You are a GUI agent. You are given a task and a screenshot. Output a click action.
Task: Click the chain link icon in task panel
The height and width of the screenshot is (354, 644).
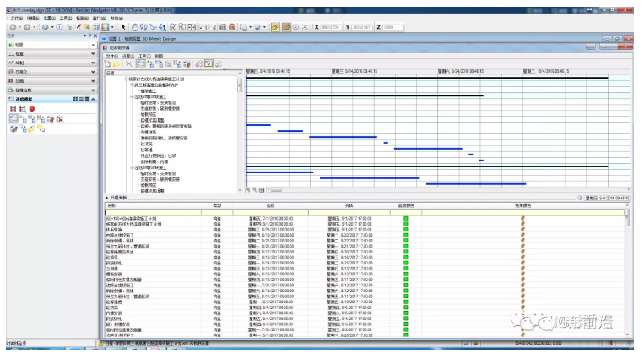click(x=14, y=129)
